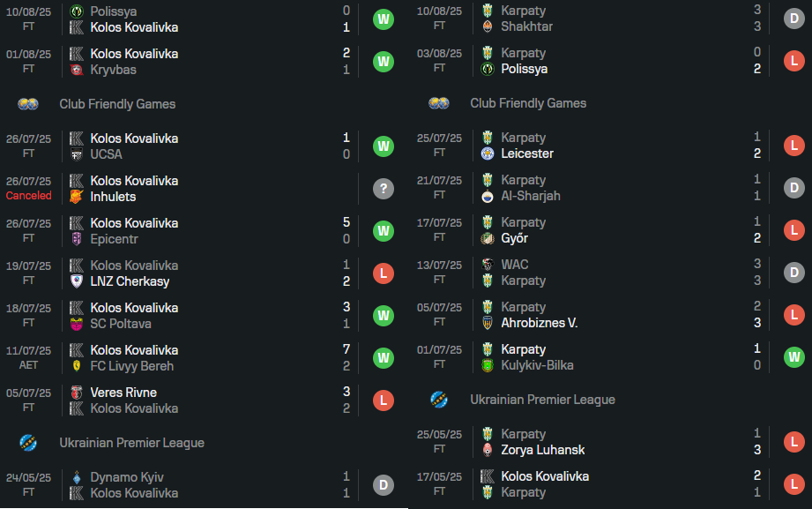Click the green win badge for Kulykiv-Bilka match
The height and width of the screenshot is (509, 812).
793,357
